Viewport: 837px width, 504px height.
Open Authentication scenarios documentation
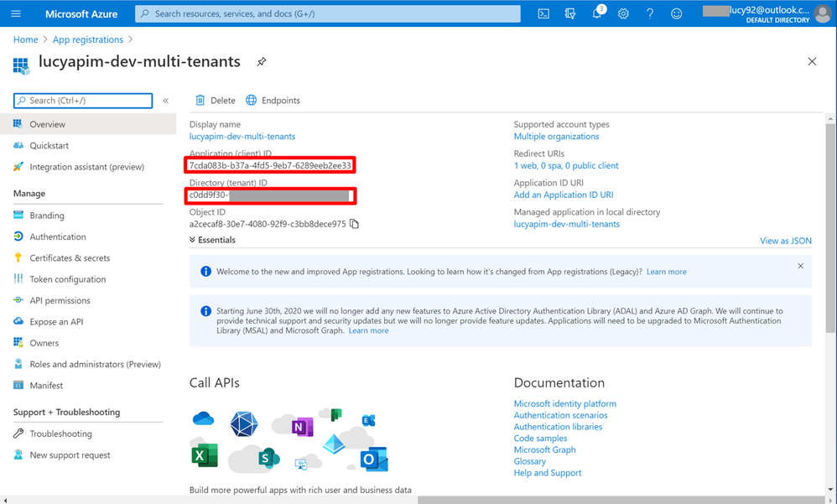pos(560,415)
